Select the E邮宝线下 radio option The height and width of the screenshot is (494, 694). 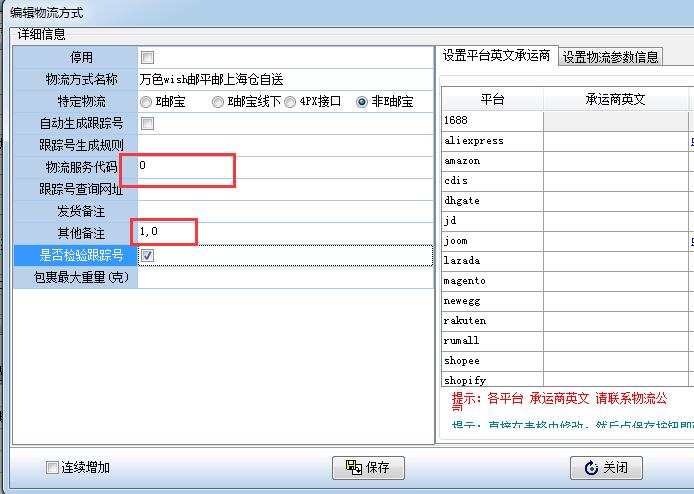[217, 102]
